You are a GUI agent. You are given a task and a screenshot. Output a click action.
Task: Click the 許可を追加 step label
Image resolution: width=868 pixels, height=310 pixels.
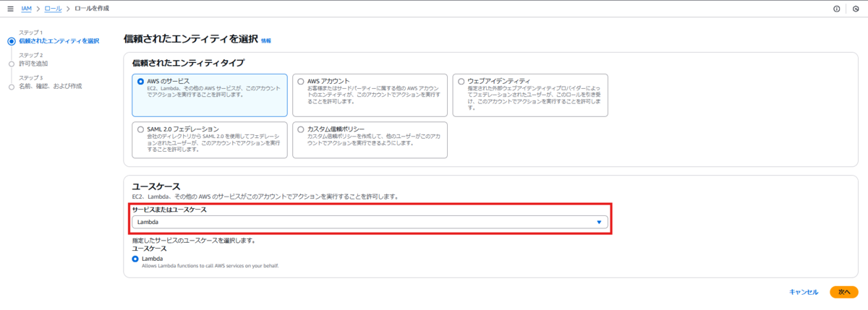(x=33, y=63)
